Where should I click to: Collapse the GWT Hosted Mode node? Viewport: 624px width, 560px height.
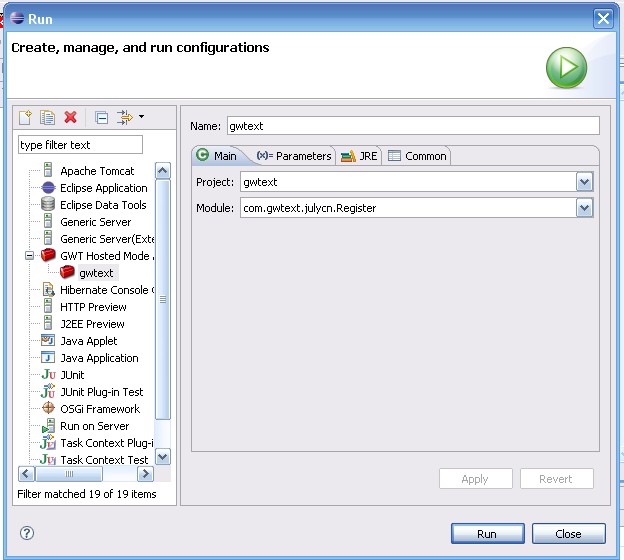pos(29,256)
